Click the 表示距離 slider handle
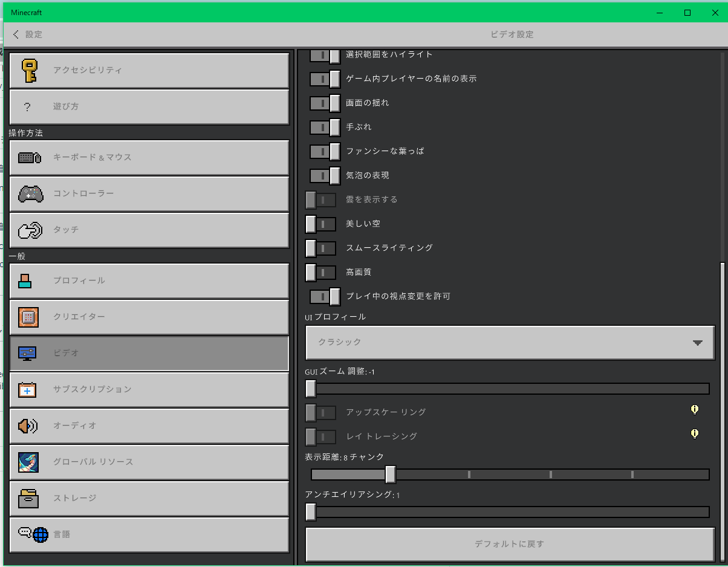Image resolution: width=728 pixels, height=567 pixels. tap(391, 475)
